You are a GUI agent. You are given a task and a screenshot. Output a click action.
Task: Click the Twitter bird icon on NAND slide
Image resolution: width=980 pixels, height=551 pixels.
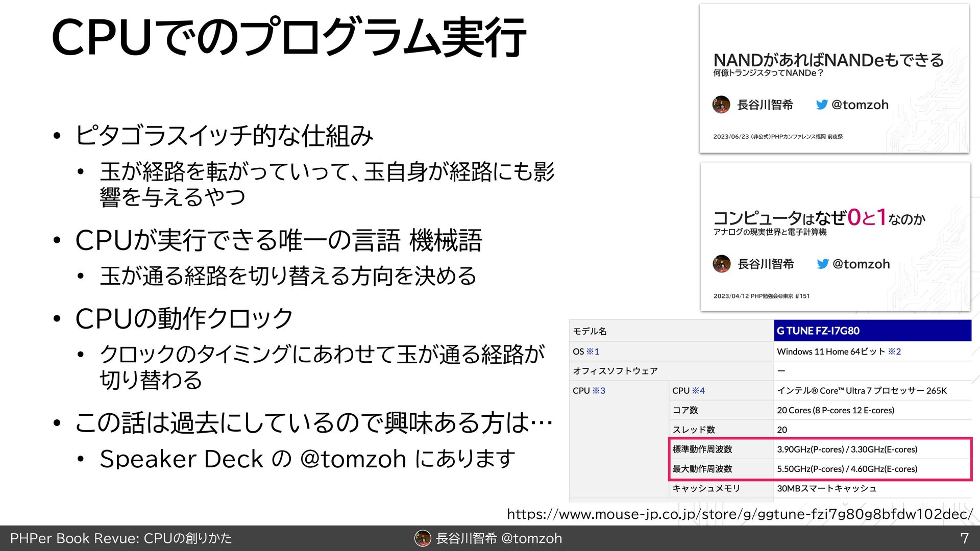click(x=821, y=105)
